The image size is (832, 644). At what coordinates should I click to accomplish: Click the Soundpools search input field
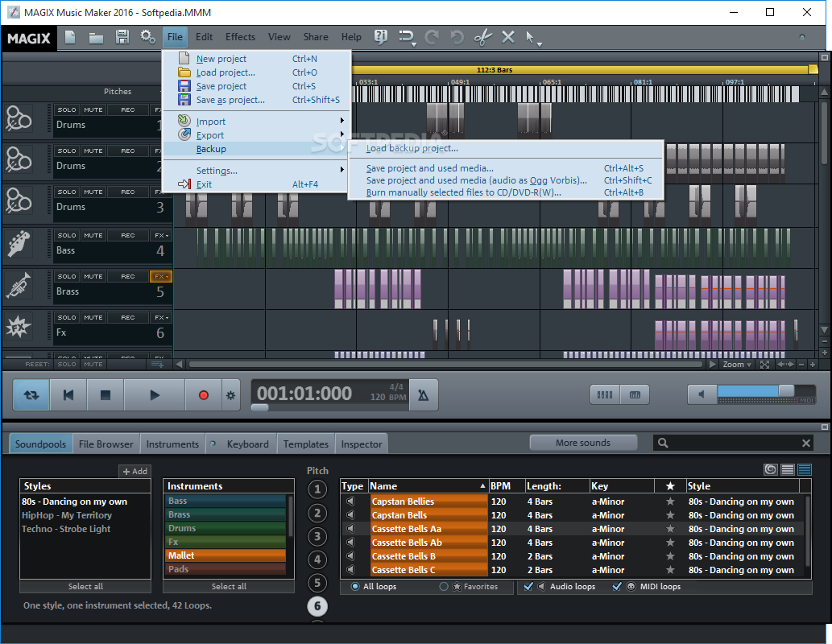735,443
